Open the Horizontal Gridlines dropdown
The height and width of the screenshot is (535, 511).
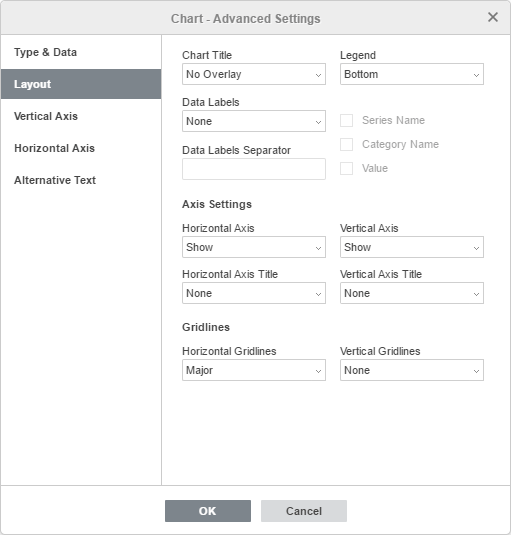[x=254, y=370]
